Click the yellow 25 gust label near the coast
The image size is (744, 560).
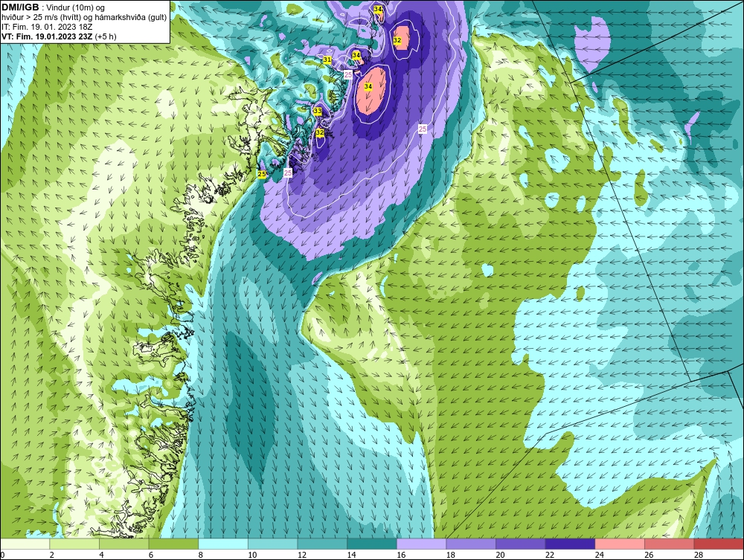point(262,175)
